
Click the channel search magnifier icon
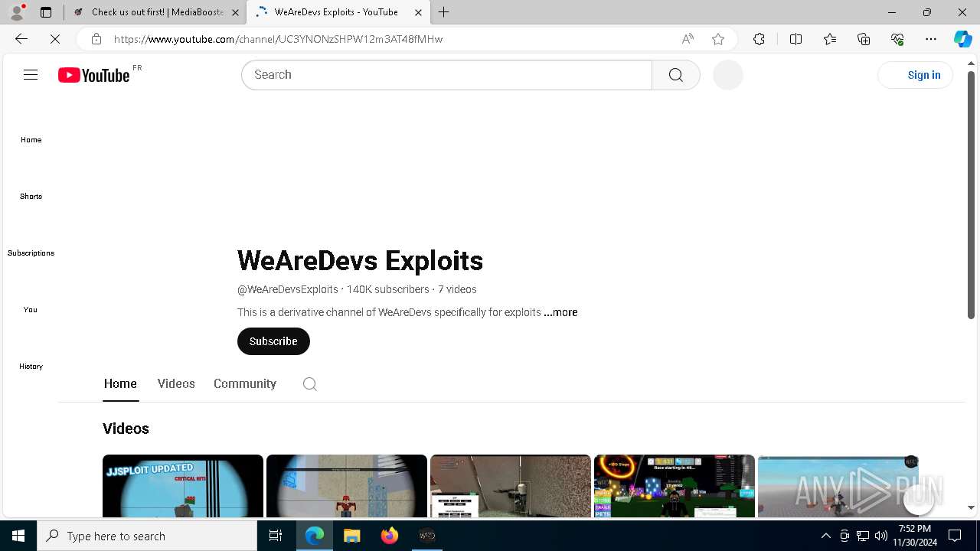coord(309,384)
